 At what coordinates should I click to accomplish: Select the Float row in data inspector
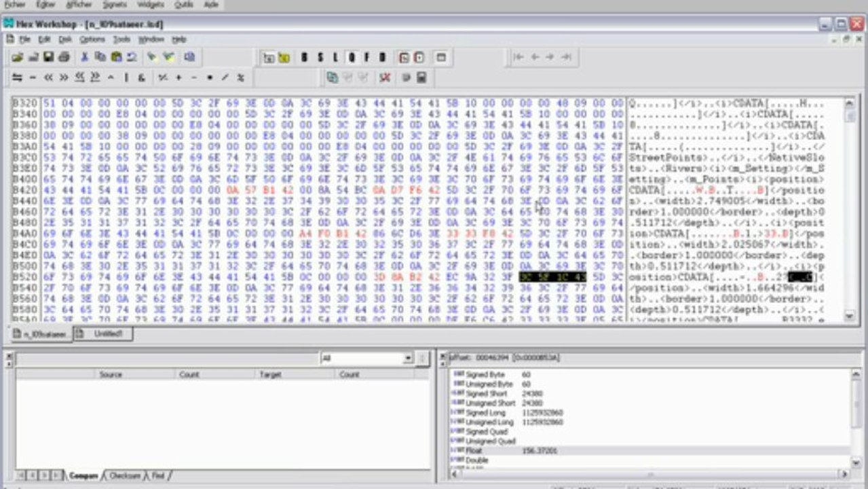[651, 451]
